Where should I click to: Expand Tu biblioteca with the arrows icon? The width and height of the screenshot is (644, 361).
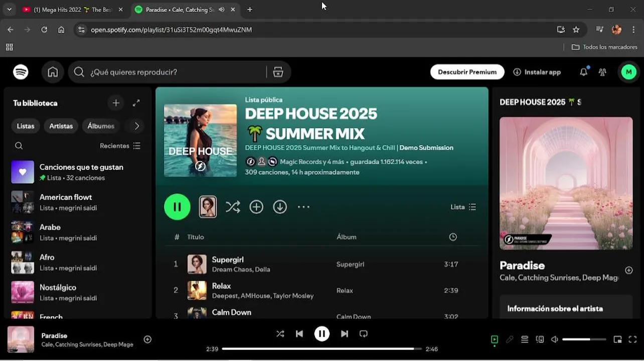(x=136, y=103)
